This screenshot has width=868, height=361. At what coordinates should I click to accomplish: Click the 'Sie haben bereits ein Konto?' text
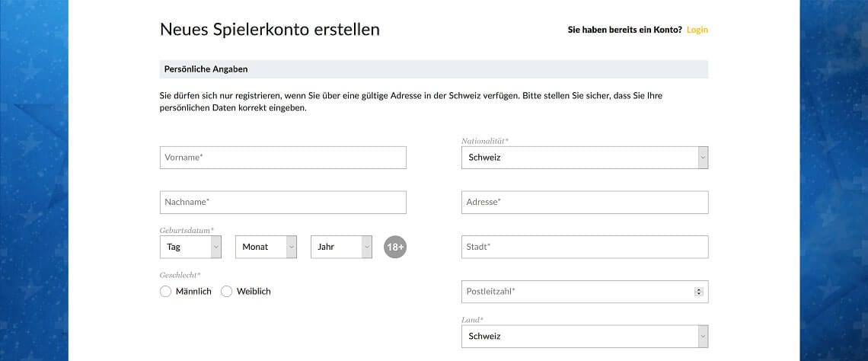(624, 30)
